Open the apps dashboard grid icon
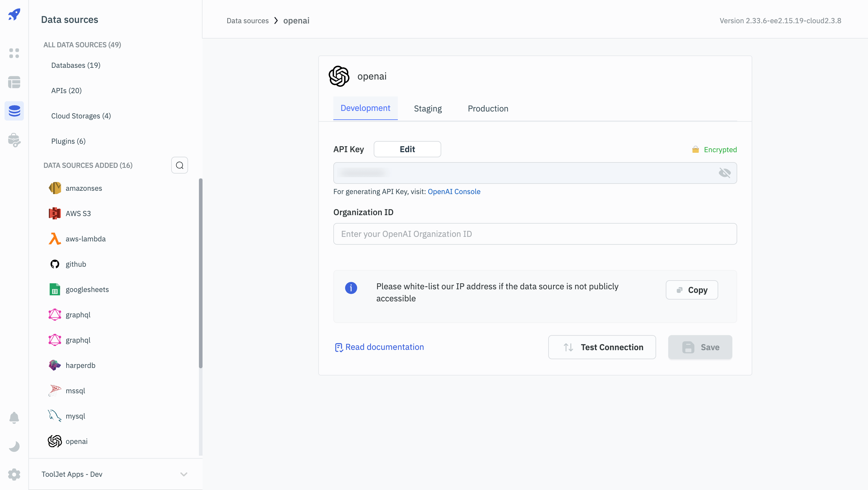This screenshot has height=490, width=868. 14,53
